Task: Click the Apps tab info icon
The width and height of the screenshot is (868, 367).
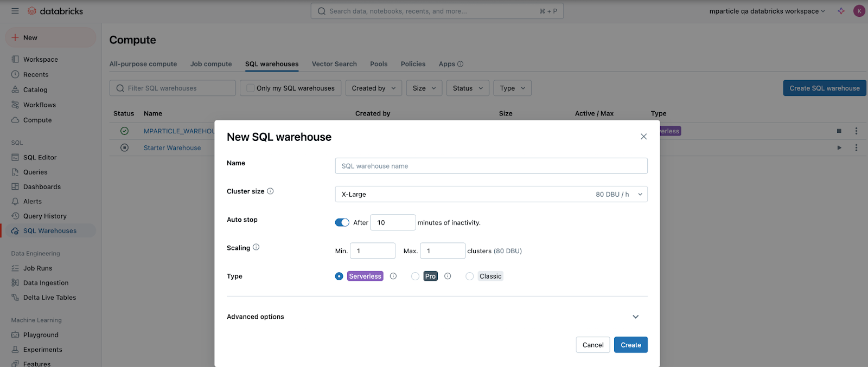Action: pyautogui.click(x=460, y=64)
